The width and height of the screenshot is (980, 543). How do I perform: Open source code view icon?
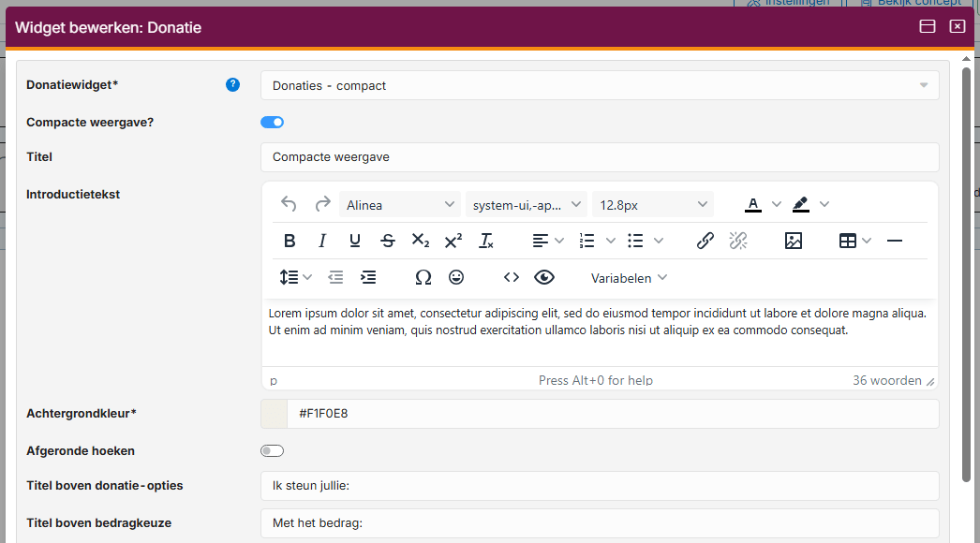[511, 277]
